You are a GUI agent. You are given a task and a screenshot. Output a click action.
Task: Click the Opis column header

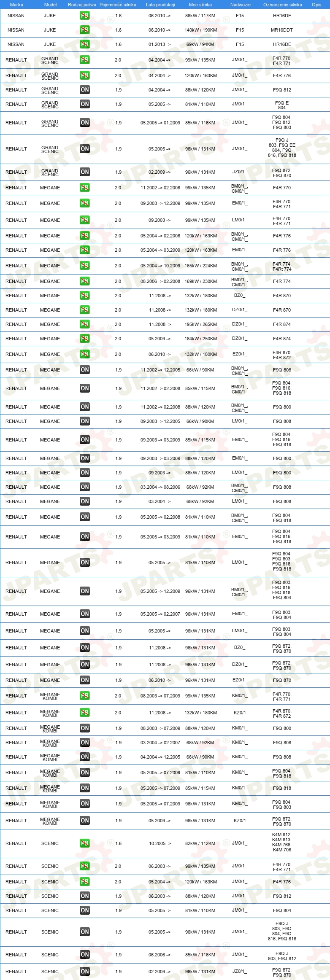316,5
